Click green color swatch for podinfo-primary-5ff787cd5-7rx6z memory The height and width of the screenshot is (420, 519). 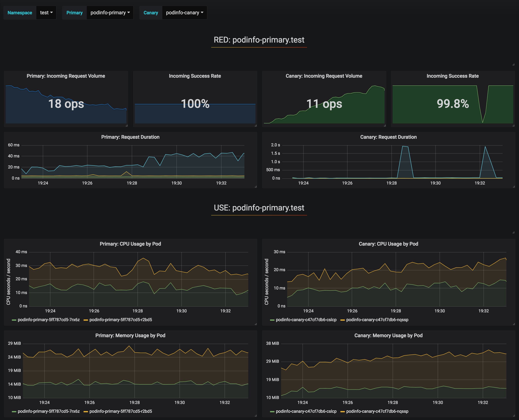[14, 412]
